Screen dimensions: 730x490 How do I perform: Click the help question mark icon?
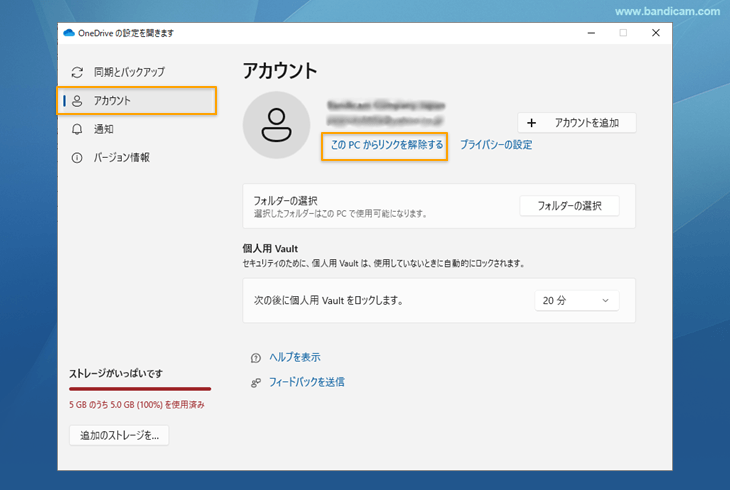tap(256, 358)
